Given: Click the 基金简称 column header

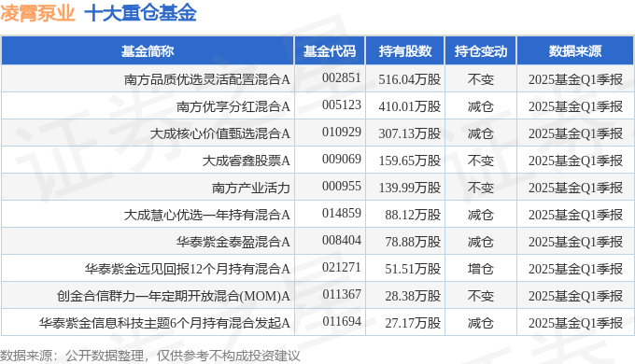Looking at the screenshot, I should point(148,51).
